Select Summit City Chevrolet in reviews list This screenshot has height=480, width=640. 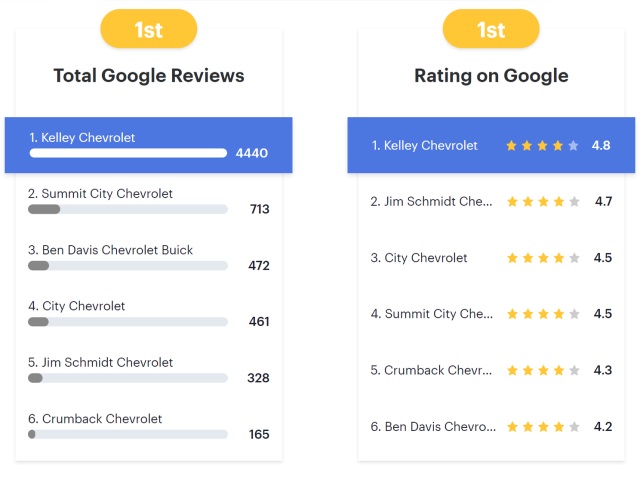100,193
